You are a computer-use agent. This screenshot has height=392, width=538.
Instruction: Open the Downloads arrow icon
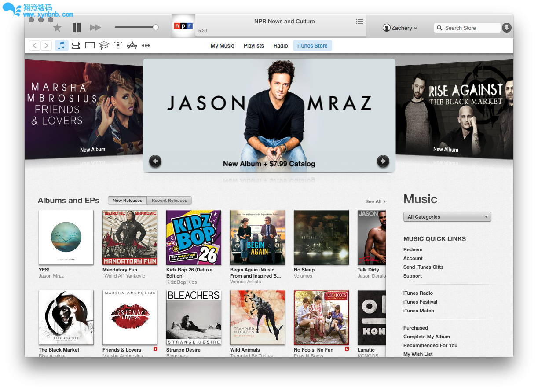point(507,28)
